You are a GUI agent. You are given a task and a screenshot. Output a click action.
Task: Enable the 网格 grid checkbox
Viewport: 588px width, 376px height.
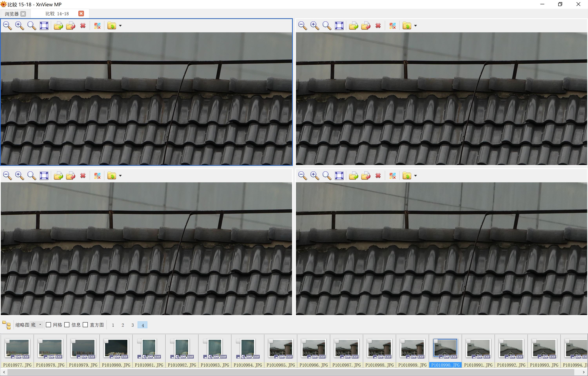[49, 325]
